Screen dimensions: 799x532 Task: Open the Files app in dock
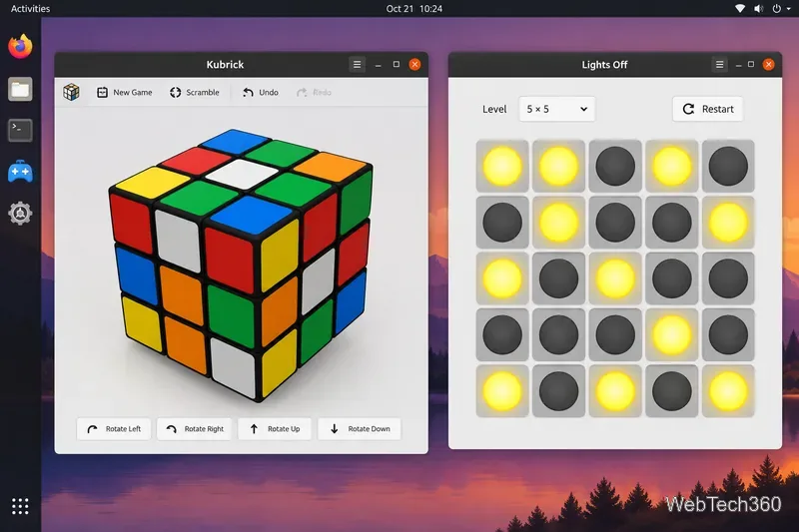[20, 89]
